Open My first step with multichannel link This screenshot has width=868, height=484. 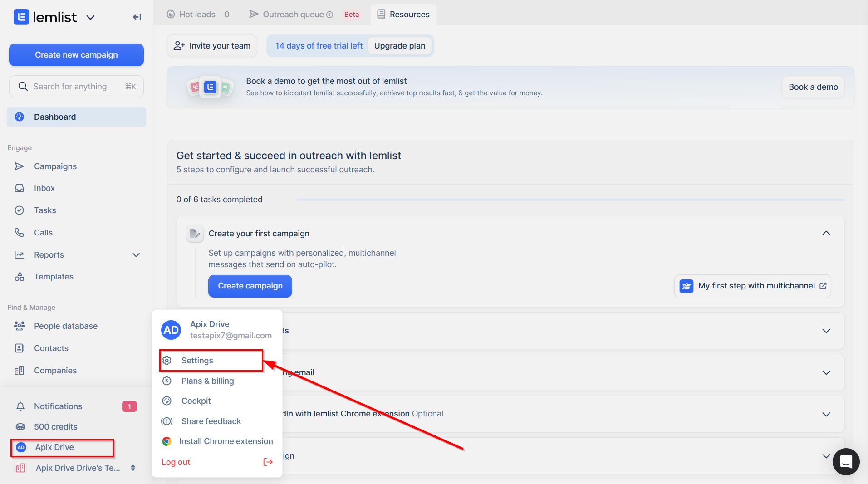click(x=753, y=286)
